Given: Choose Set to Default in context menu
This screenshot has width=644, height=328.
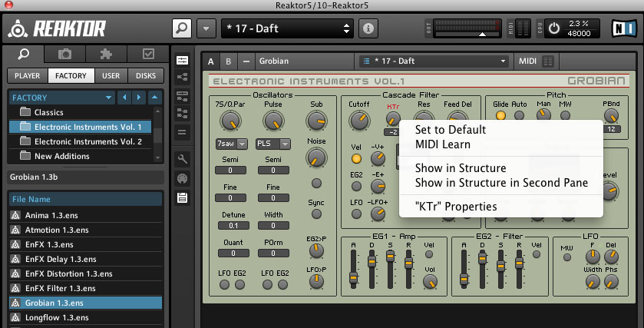Looking at the screenshot, I should click(451, 130).
